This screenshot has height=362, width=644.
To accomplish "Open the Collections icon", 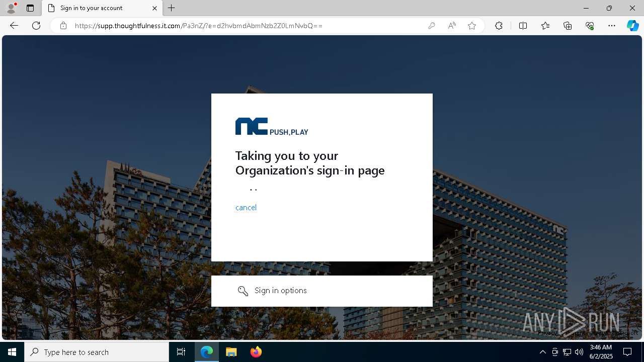I will point(568,26).
